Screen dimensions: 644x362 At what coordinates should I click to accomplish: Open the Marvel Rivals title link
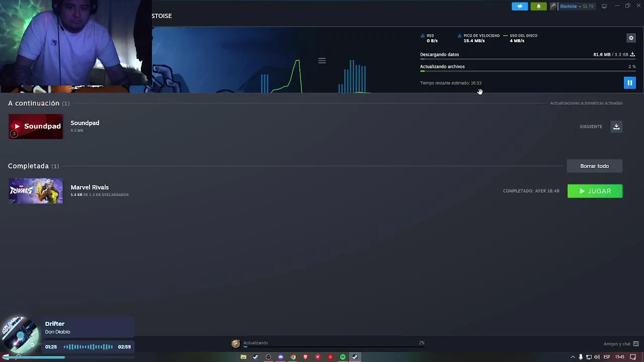[x=90, y=187]
